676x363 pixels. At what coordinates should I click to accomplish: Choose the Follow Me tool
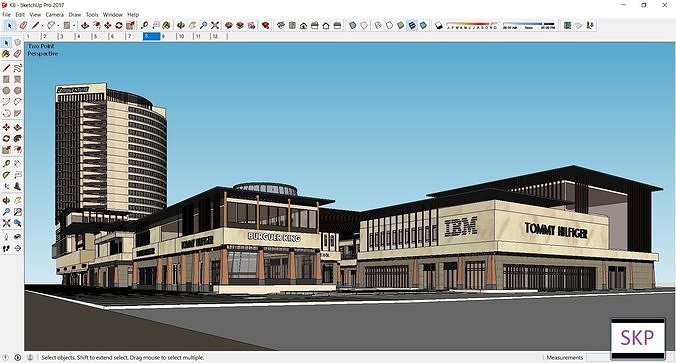(x=17, y=138)
